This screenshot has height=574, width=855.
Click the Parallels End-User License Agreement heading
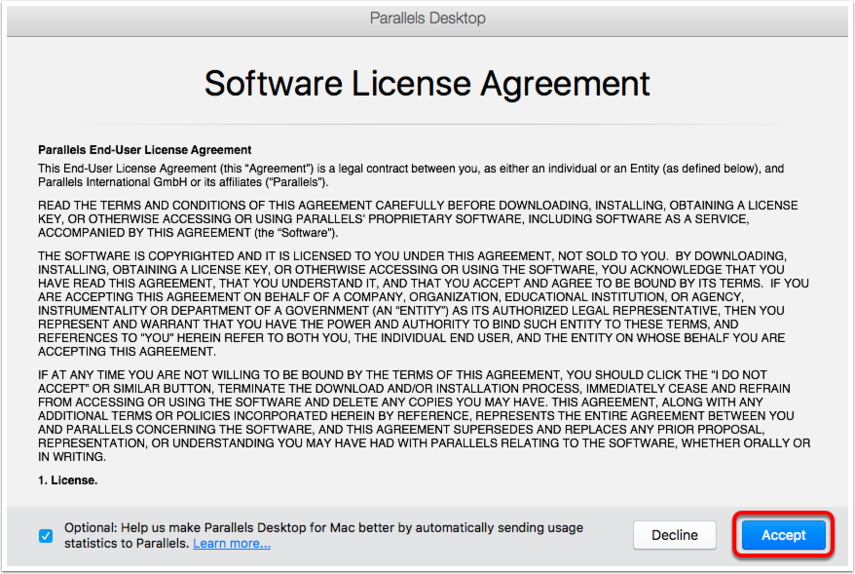pos(144,150)
